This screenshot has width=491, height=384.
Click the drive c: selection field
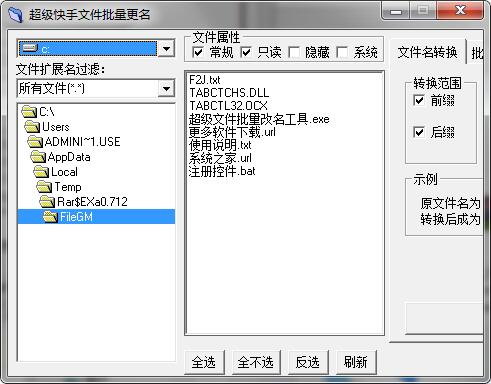(x=87, y=49)
